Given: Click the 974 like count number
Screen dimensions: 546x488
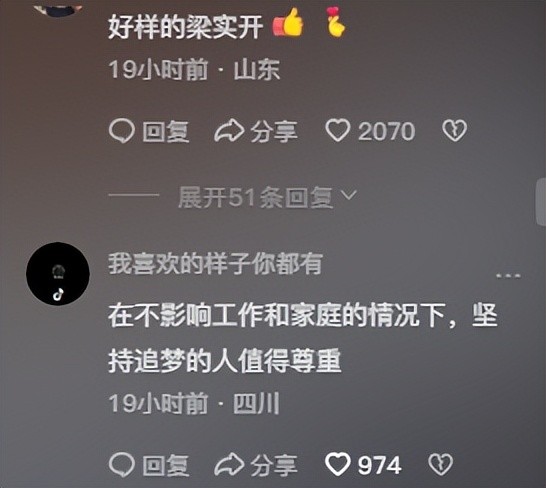Looking at the screenshot, I should tap(380, 465).
